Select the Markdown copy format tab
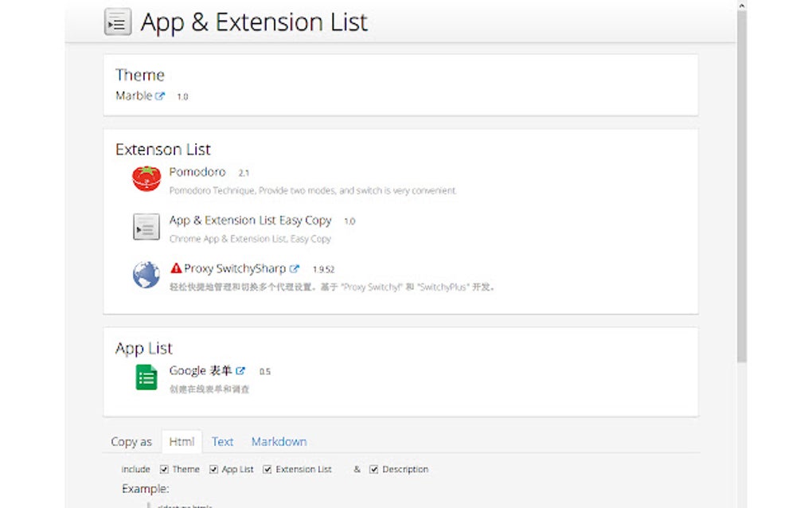This screenshot has width=812, height=508. (x=279, y=441)
